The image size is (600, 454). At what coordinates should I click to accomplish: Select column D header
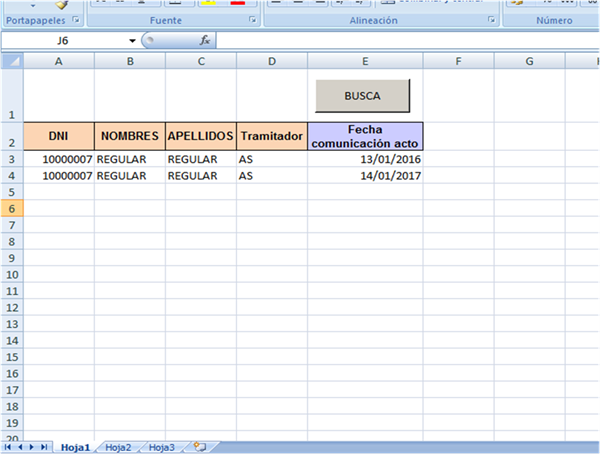click(272, 61)
